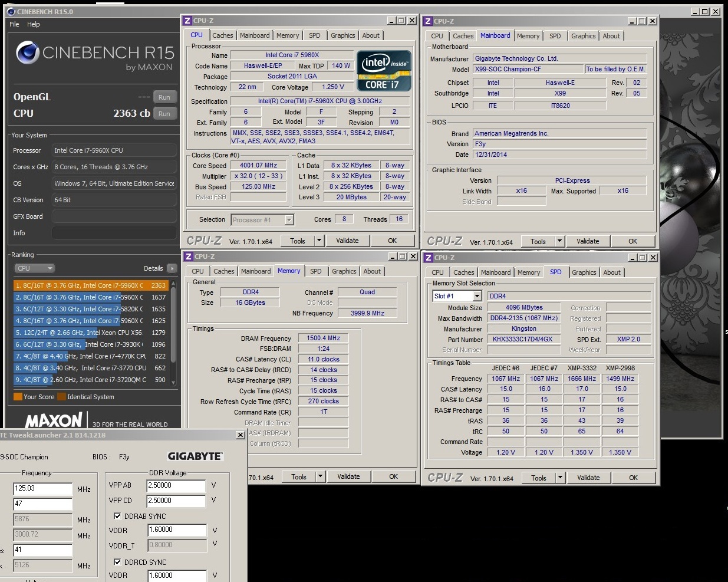This screenshot has height=582, width=728.
Task: Close the TweakLauncher window
Action: pos(241,435)
